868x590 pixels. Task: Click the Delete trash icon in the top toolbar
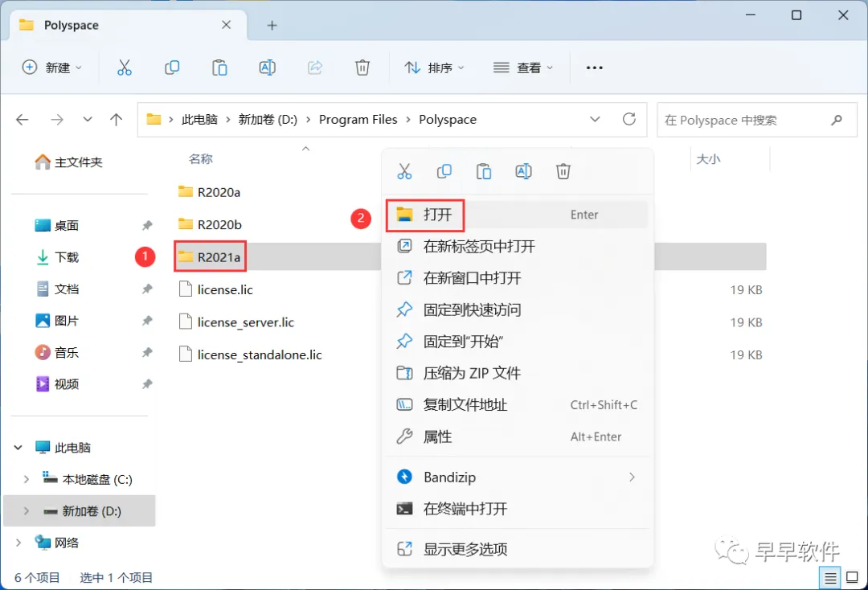click(362, 68)
